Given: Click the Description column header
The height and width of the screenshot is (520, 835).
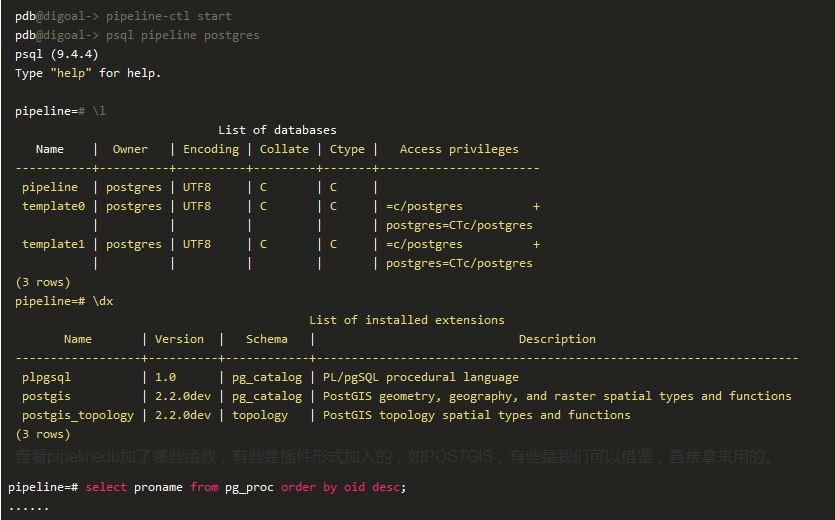Looking at the screenshot, I should point(557,339).
